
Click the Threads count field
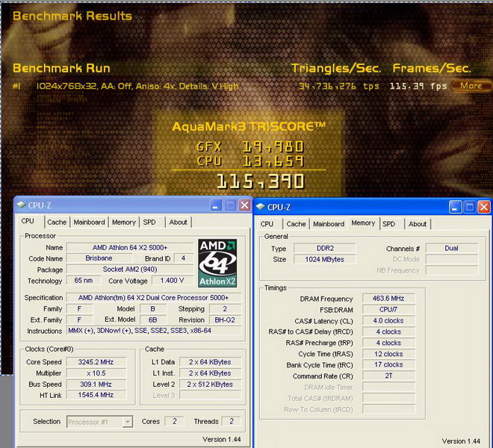[x=232, y=421]
